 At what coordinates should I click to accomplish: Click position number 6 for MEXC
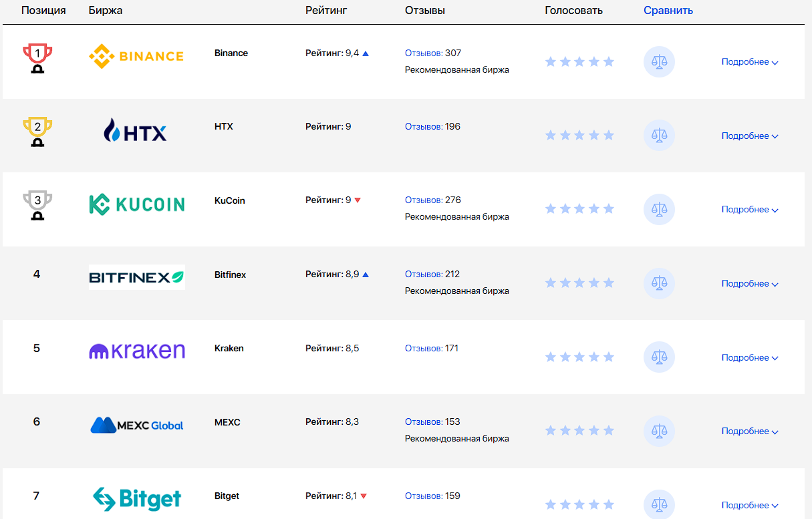coord(37,421)
